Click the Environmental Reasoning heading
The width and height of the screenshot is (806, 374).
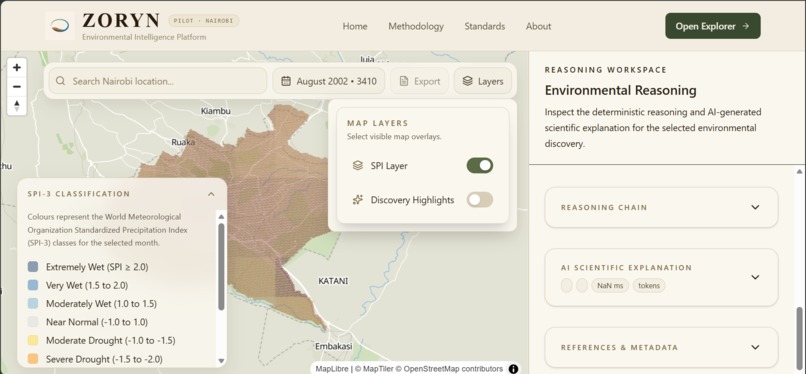pyautogui.click(x=620, y=90)
